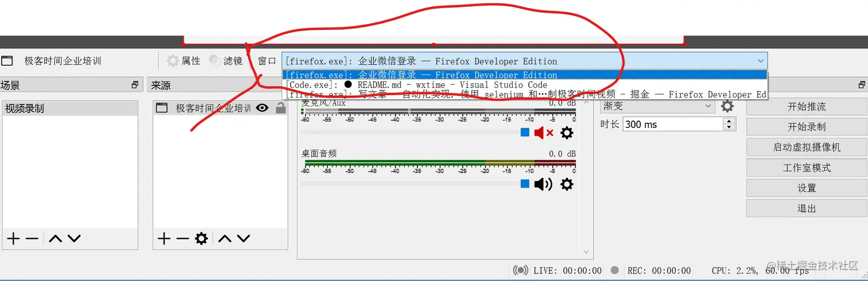This screenshot has height=281, width=868.
Task: Click the LIVE broadcast status icon
Action: click(521, 270)
